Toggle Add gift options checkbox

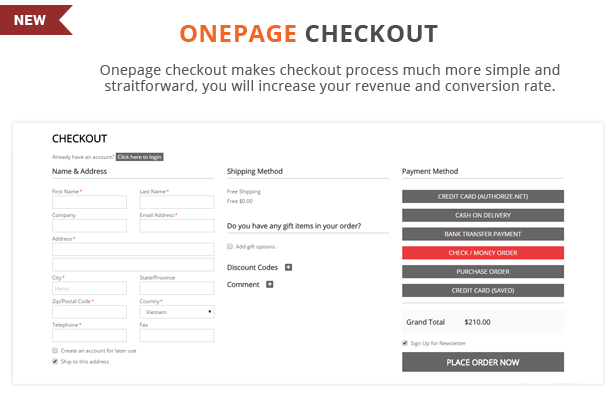point(230,246)
